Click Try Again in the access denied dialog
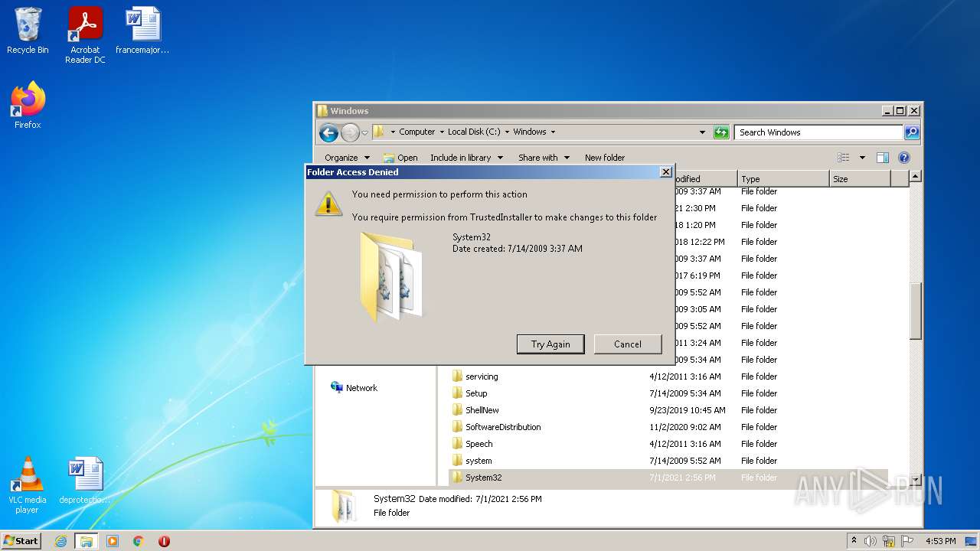Image resolution: width=980 pixels, height=551 pixels. click(550, 344)
